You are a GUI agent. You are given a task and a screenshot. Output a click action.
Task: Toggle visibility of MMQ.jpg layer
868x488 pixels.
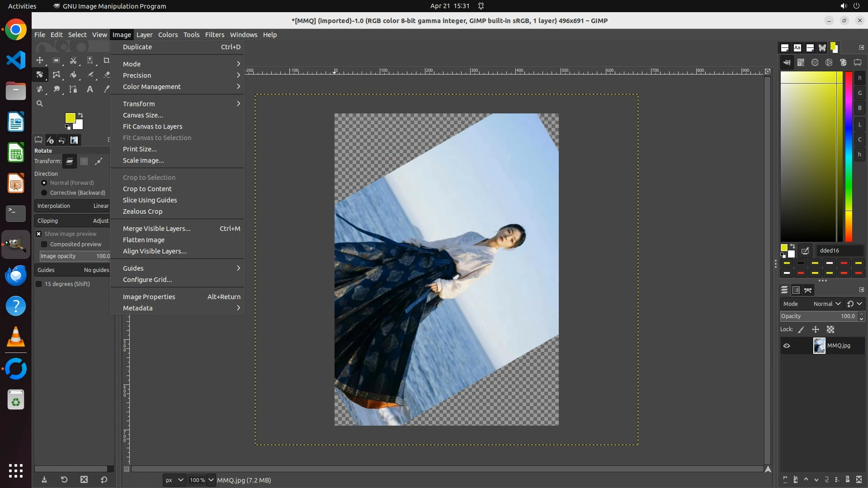click(x=787, y=346)
